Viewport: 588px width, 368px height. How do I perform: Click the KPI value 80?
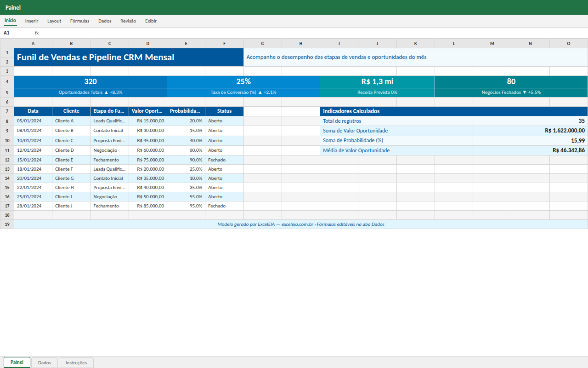pos(511,81)
